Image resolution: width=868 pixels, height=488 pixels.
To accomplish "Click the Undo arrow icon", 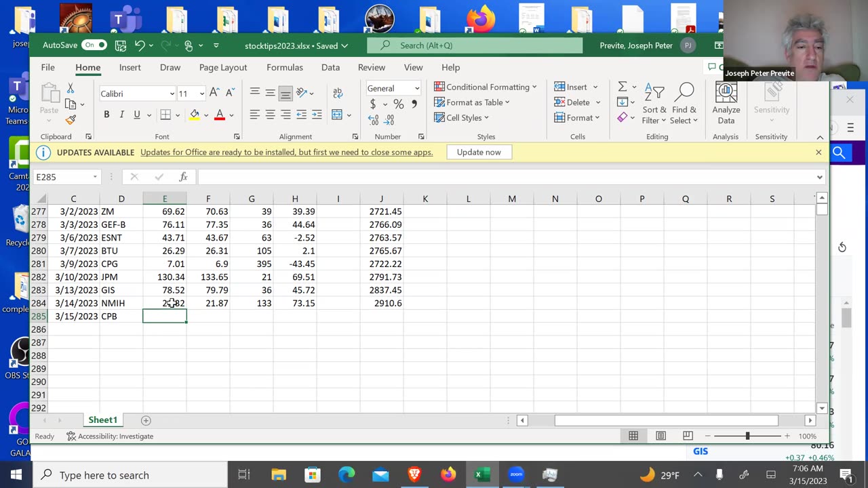I will (x=140, y=45).
